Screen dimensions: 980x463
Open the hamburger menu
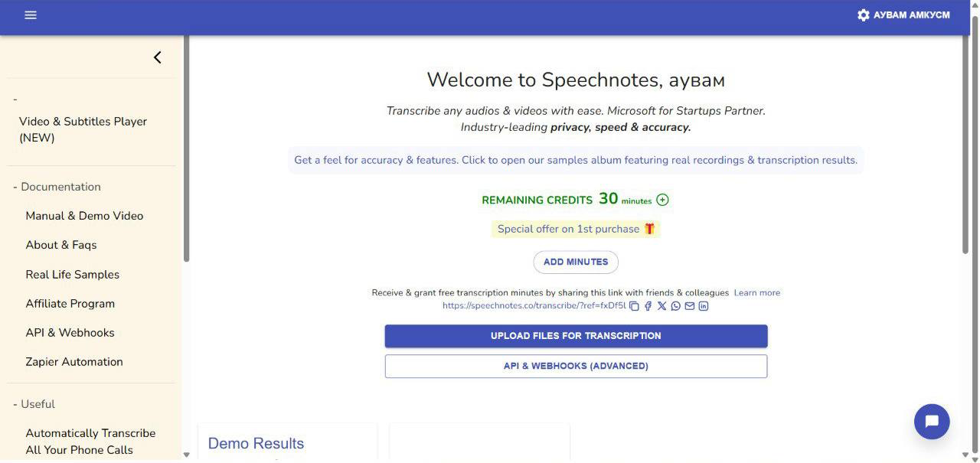pos(31,15)
